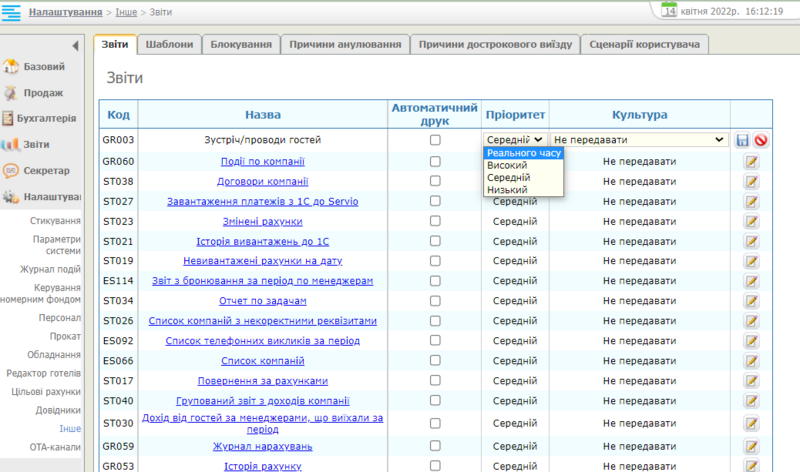Check automatic print for ST038 row
The width and height of the screenshot is (800, 472).
tap(435, 181)
